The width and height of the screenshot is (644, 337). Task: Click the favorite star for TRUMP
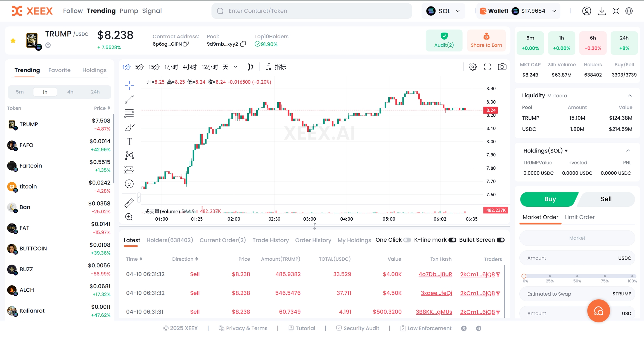[x=13, y=41]
